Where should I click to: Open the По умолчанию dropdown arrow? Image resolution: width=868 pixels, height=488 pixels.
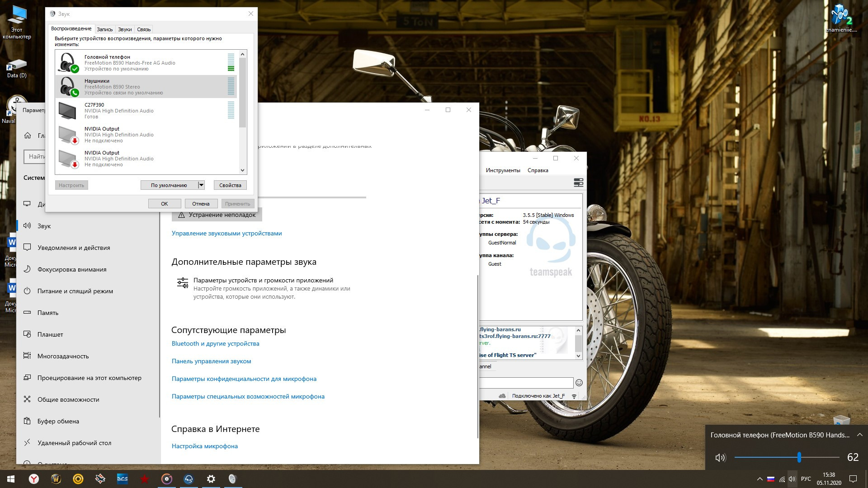point(202,185)
